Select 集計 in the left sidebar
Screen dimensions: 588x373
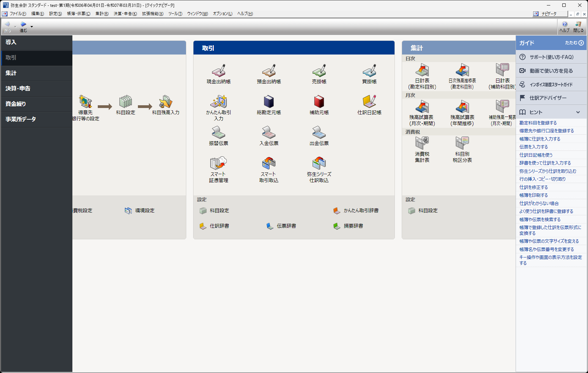click(36, 73)
